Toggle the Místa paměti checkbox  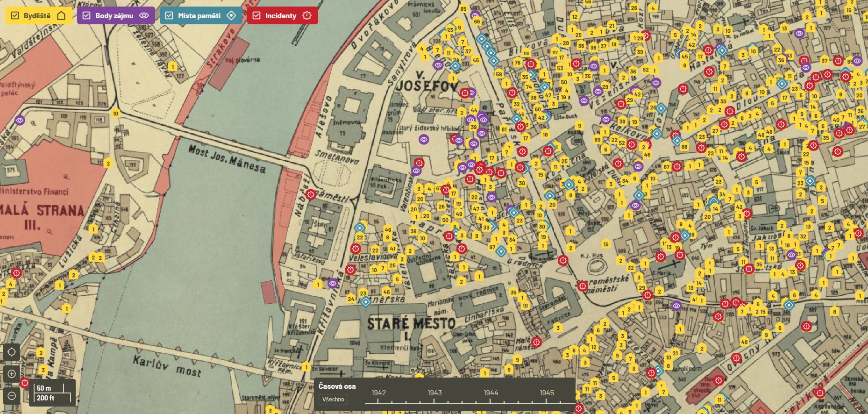169,15
